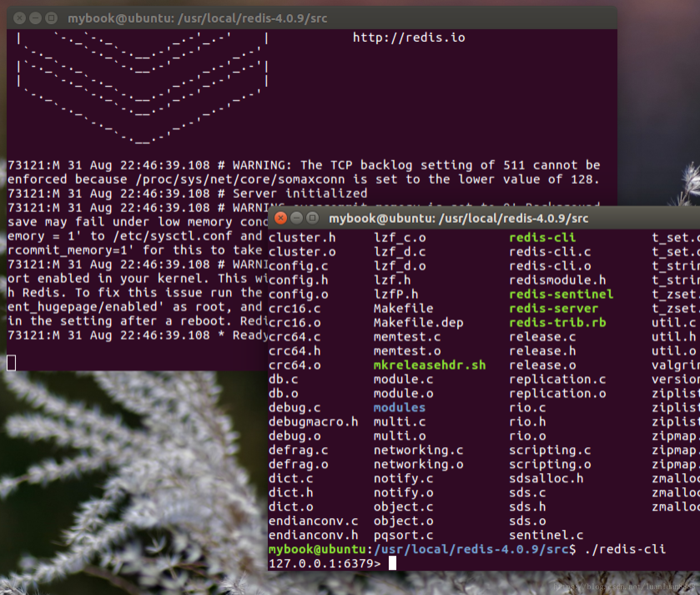Select the config.h file name
This screenshot has height=595, width=700.
click(x=298, y=280)
